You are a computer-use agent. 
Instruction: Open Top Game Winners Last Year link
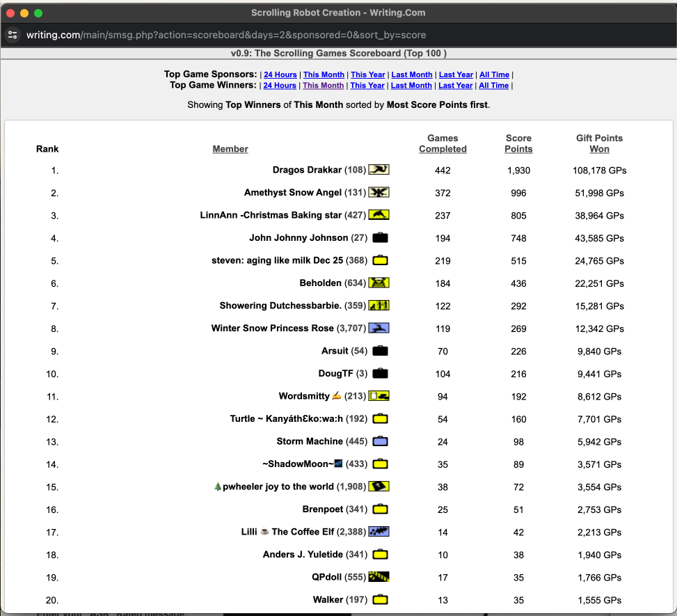point(456,86)
